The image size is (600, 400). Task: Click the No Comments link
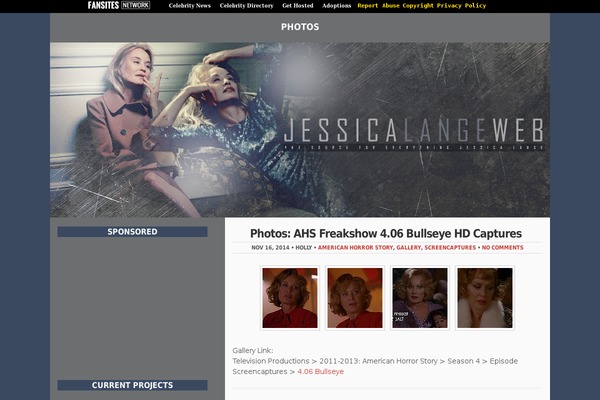coord(502,248)
